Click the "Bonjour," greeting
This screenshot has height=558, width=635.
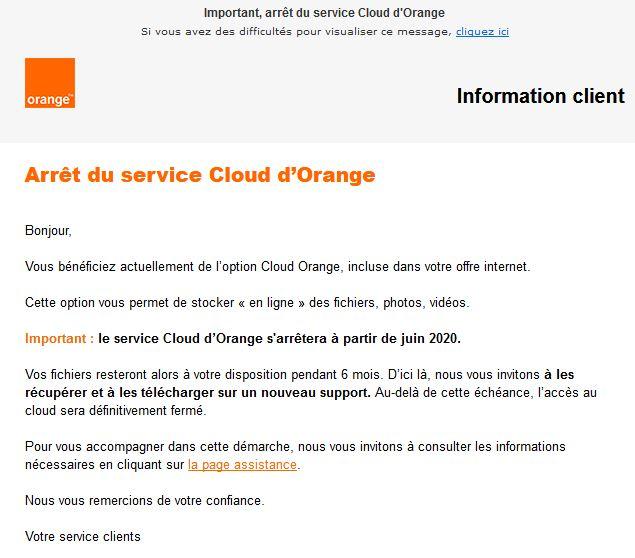(x=48, y=230)
